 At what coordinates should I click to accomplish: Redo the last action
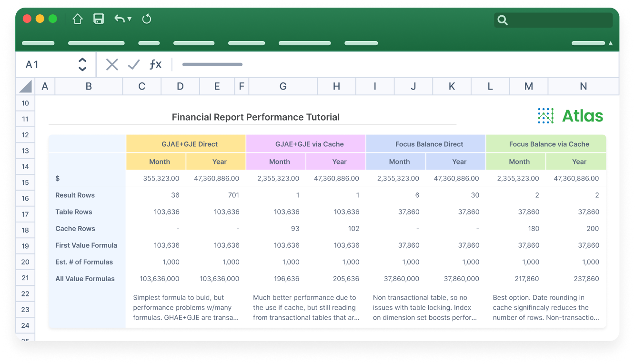[x=146, y=20]
